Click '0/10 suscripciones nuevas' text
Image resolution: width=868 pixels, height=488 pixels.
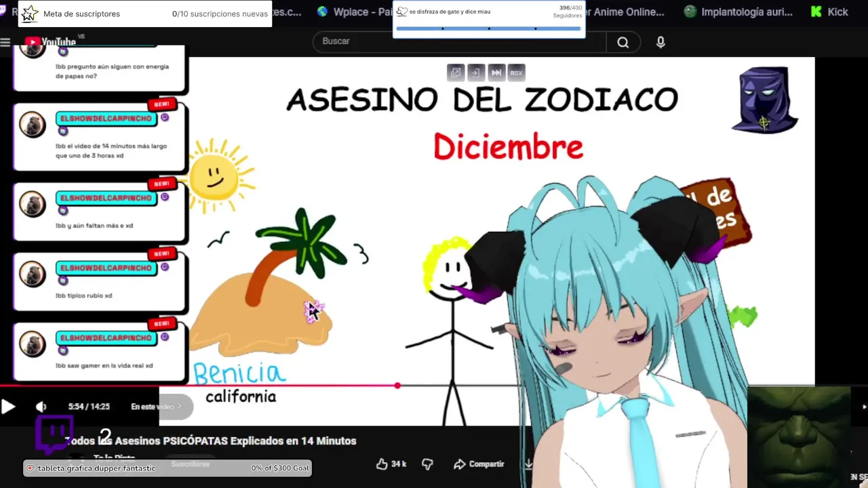(220, 14)
